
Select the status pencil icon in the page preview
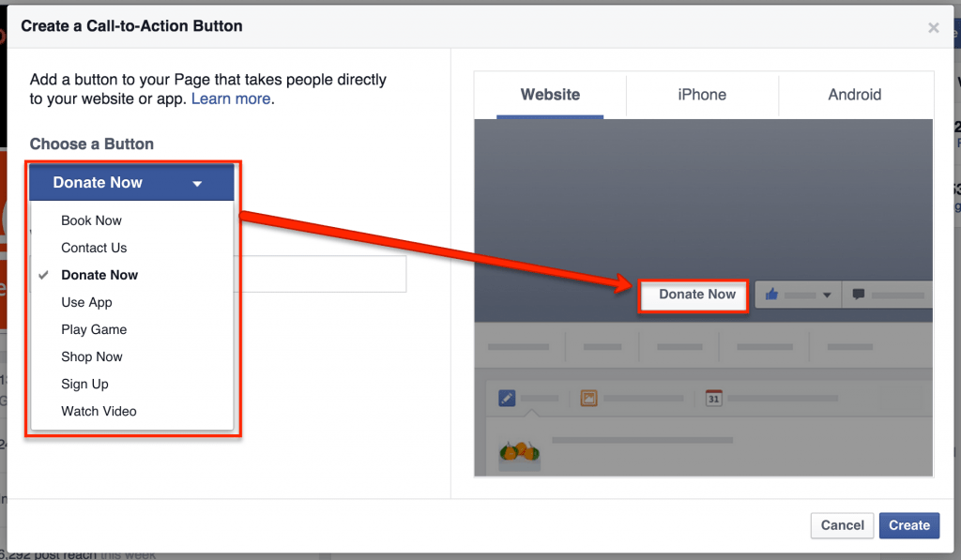point(505,397)
